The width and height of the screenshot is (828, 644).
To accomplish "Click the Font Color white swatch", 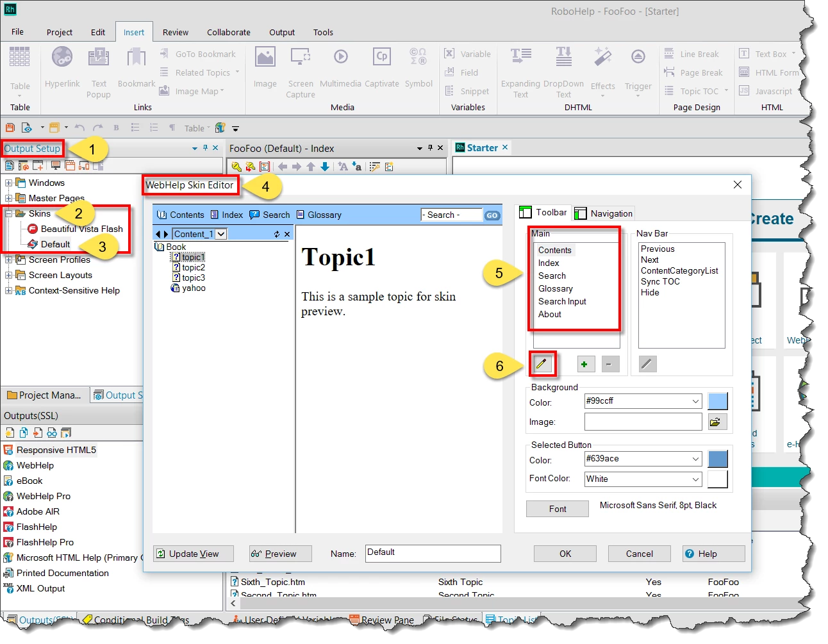I will click(718, 479).
